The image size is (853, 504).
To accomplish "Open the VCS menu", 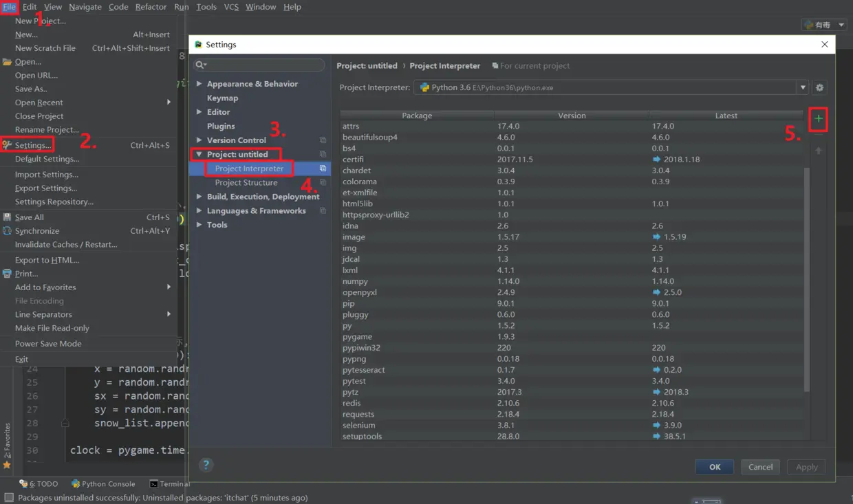I will (x=231, y=7).
